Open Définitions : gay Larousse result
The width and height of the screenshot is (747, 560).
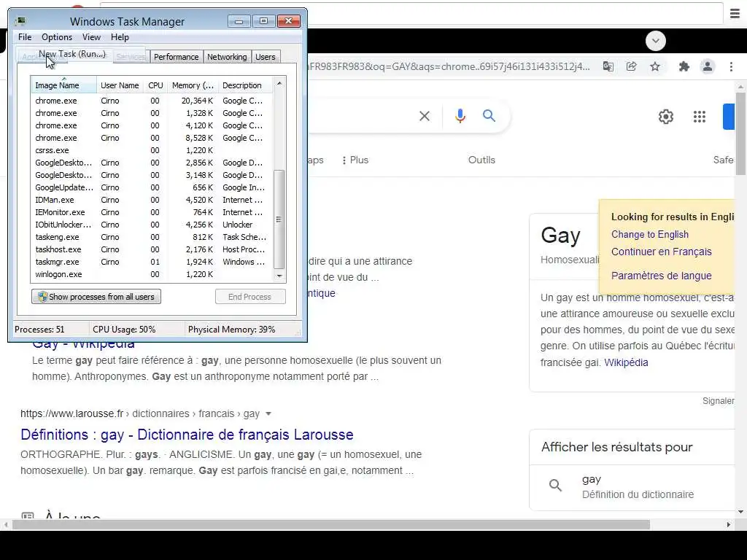coord(187,435)
